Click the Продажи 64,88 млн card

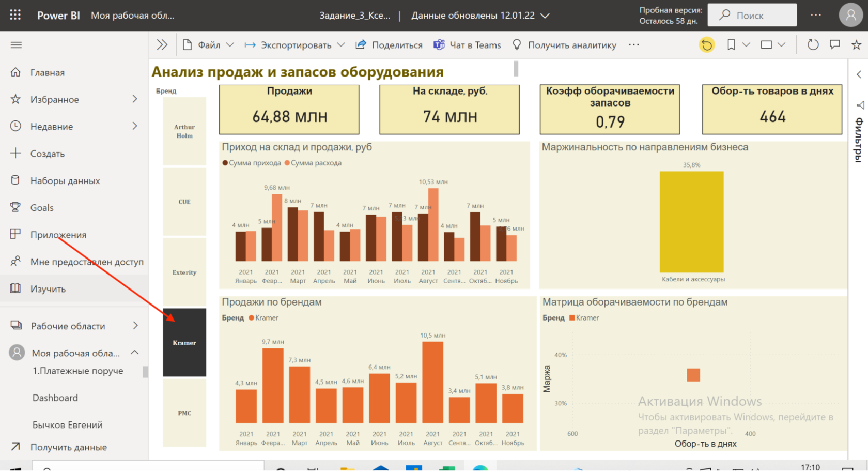289,110
